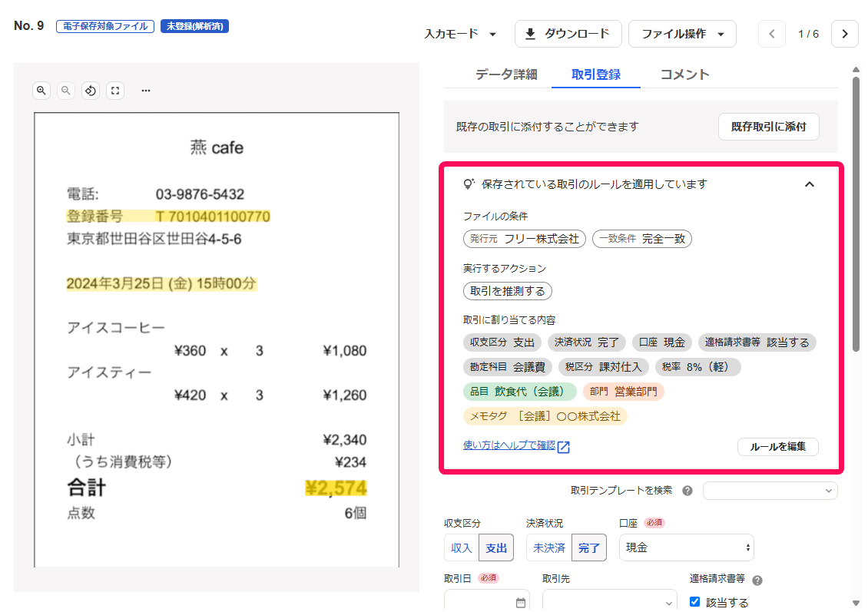Zoom in on the receipt image

coord(41,90)
